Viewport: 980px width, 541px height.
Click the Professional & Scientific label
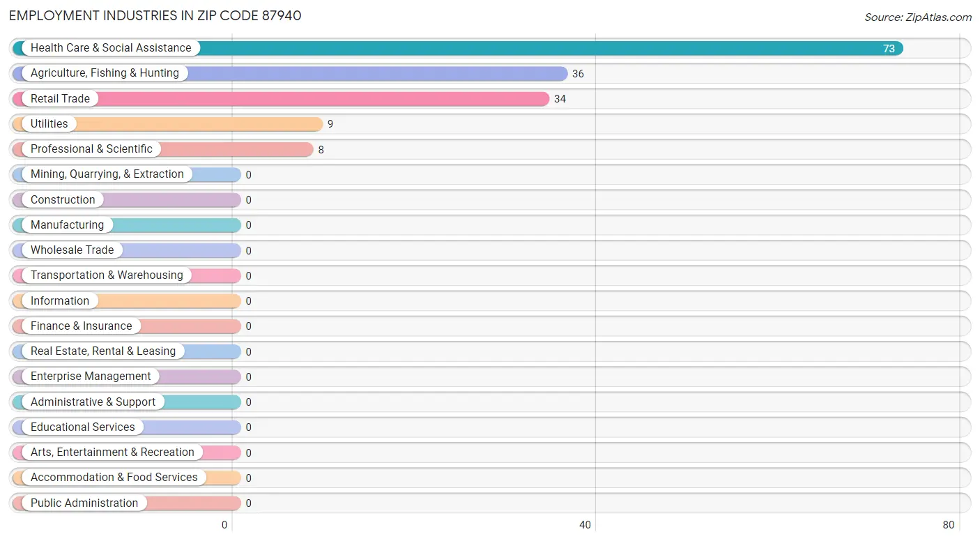(91, 149)
